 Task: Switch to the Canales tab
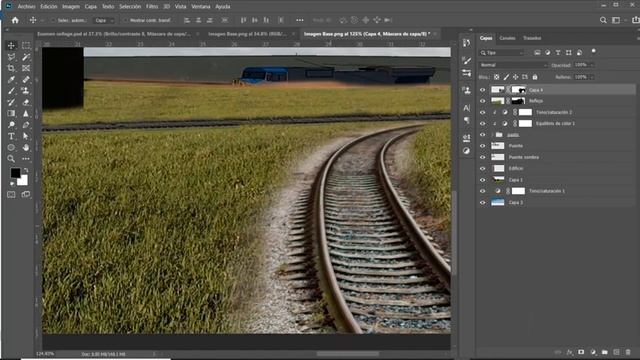[507, 38]
